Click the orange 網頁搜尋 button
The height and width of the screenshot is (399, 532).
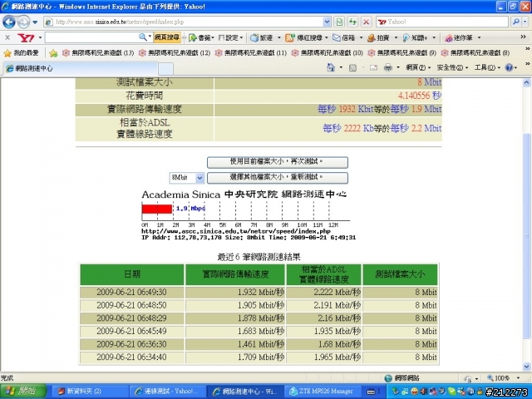(x=167, y=37)
